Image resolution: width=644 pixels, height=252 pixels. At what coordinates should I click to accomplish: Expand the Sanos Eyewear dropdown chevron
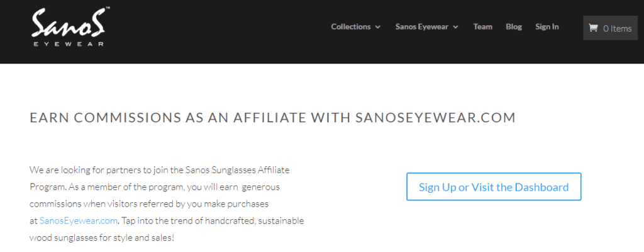[x=455, y=27]
